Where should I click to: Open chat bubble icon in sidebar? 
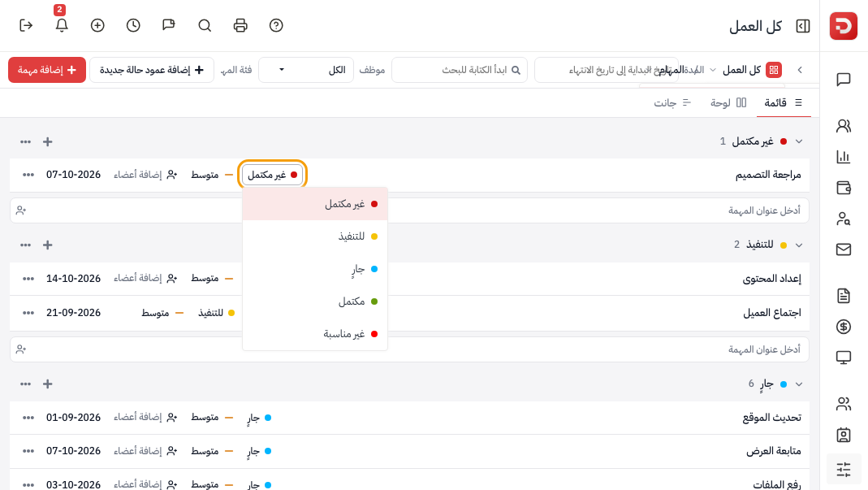(844, 80)
